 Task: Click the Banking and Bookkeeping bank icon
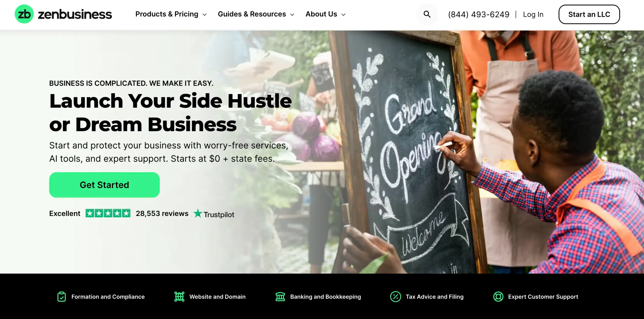280,297
